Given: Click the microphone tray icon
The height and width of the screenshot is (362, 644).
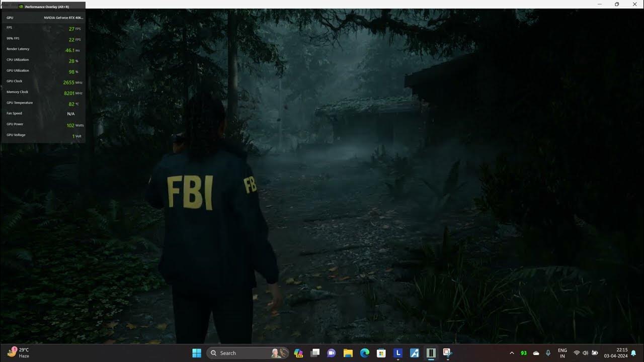Looking at the screenshot, I should tap(548, 353).
